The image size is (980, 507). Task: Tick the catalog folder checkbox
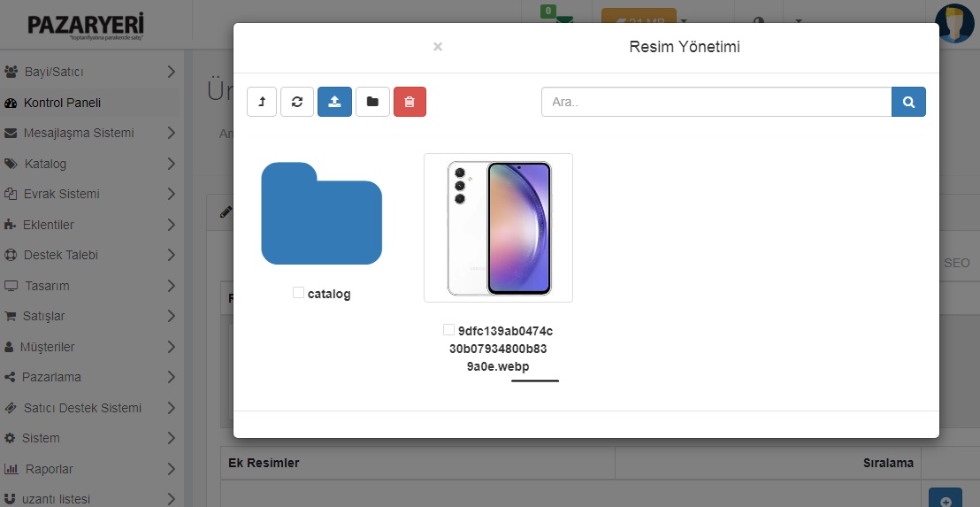click(299, 293)
